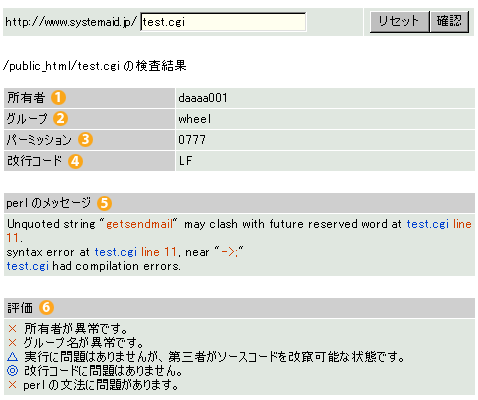Click the blue triangle warning icon
The image size is (478, 400).
coord(12,357)
